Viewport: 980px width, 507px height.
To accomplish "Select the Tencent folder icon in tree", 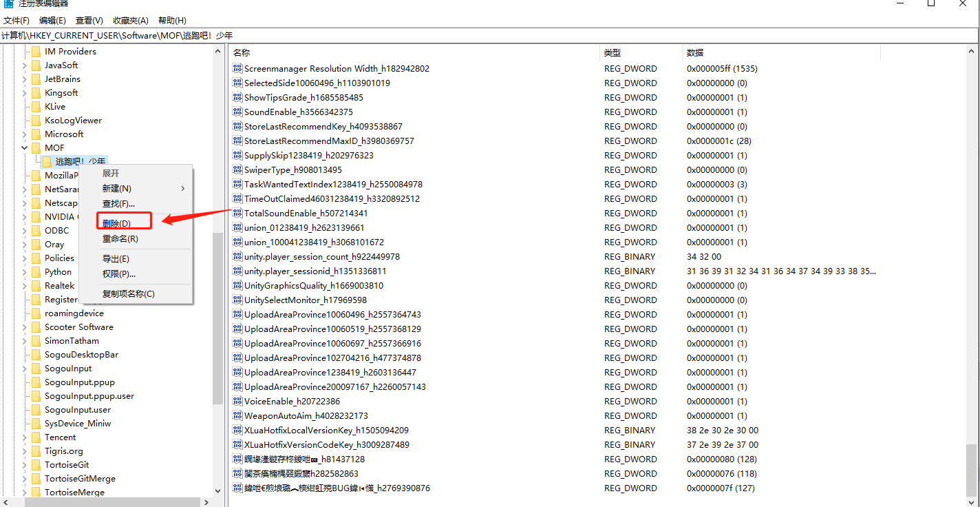I will pos(36,437).
